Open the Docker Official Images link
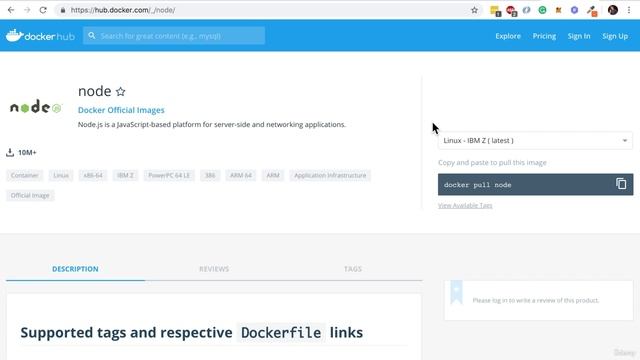This screenshot has width=640, height=360. pyautogui.click(x=121, y=110)
